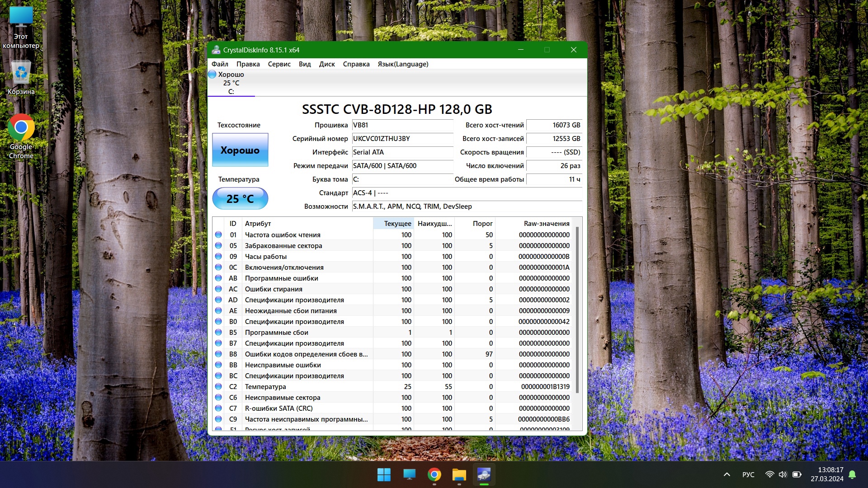The image size is (868, 488).
Task: Click CrystalDiskInfo icon in the taskbar
Action: point(484,474)
